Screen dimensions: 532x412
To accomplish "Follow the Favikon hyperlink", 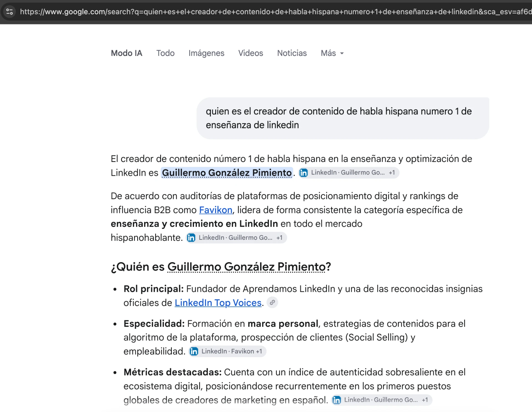I will (x=216, y=210).
